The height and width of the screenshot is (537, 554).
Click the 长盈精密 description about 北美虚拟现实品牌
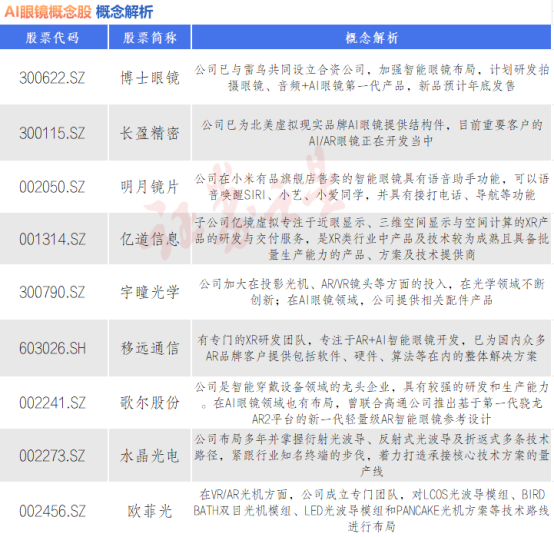(371, 133)
